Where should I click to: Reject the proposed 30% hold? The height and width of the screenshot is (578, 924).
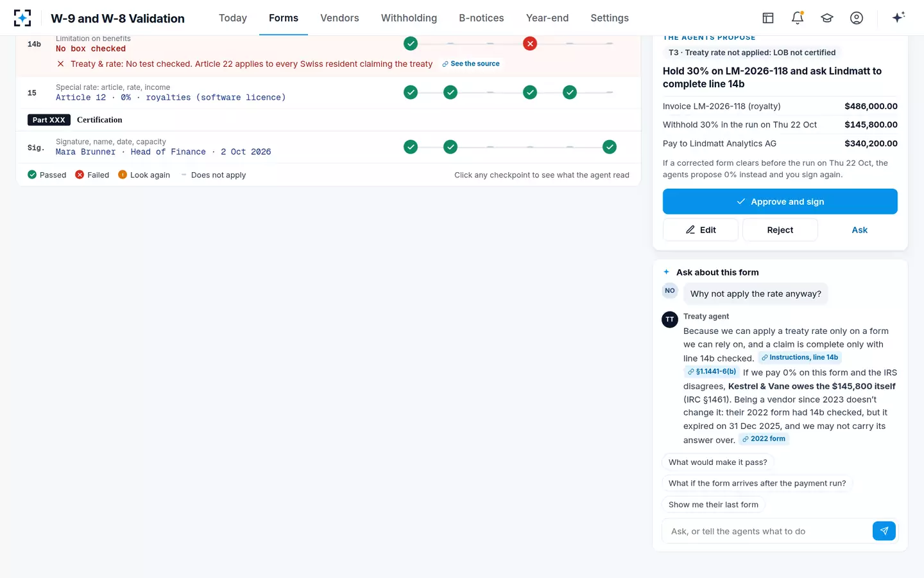tap(780, 230)
